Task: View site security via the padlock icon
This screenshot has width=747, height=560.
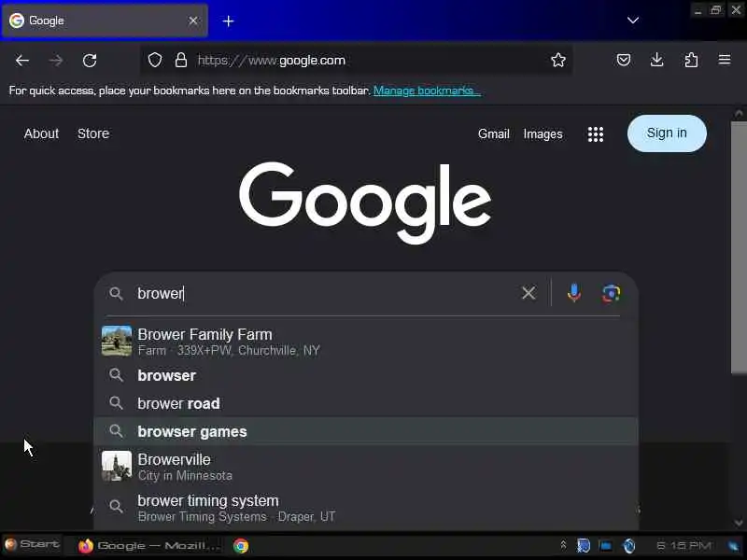Action: pyautogui.click(x=181, y=60)
